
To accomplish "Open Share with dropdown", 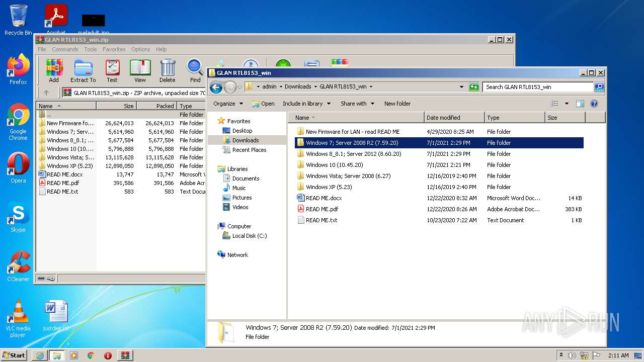I will (x=358, y=104).
